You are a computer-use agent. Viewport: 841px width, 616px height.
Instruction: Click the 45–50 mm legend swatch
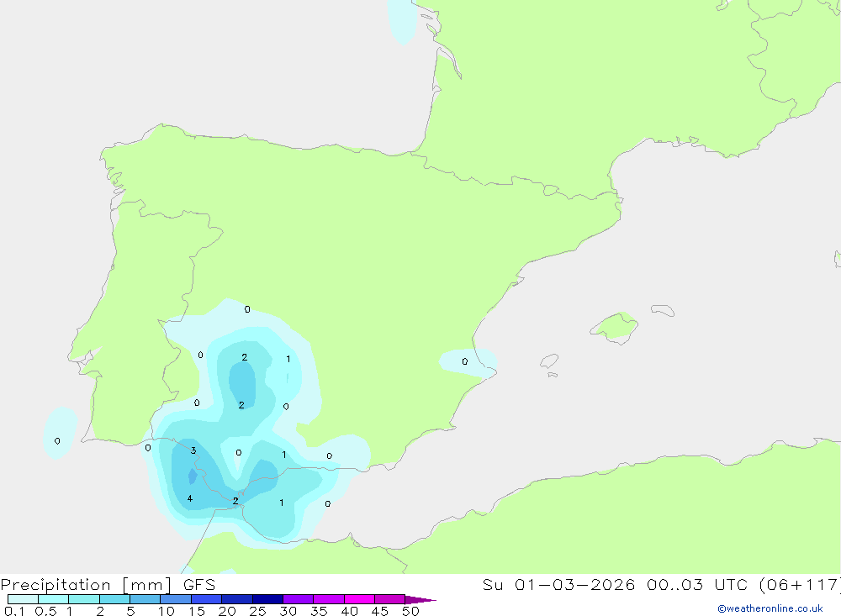click(x=389, y=599)
